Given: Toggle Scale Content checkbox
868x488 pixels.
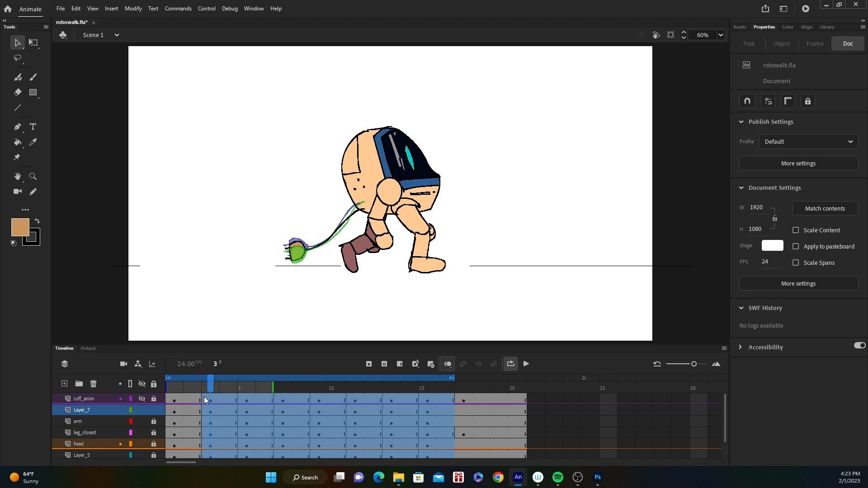Looking at the screenshot, I should (796, 230).
